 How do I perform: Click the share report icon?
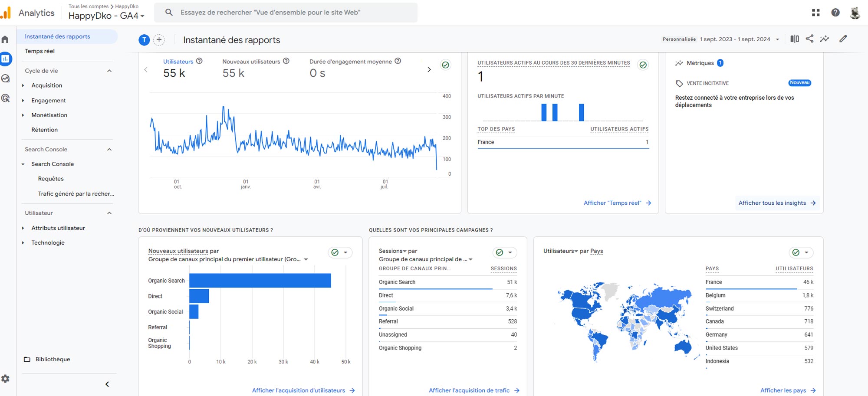point(810,39)
